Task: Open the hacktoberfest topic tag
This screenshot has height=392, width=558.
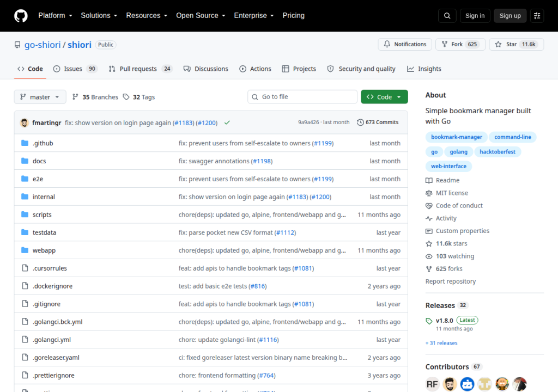Action: click(x=498, y=152)
